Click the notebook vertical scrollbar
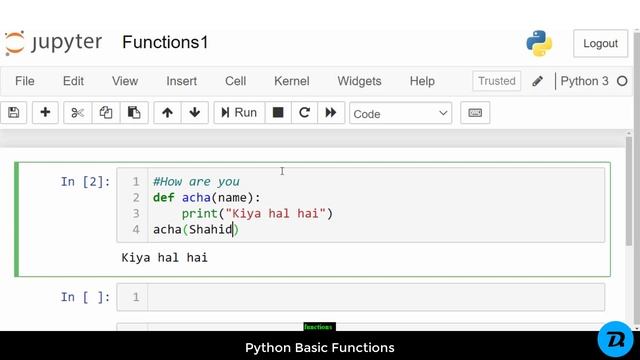Screen dimensions: 640x360 tap(629, 192)
